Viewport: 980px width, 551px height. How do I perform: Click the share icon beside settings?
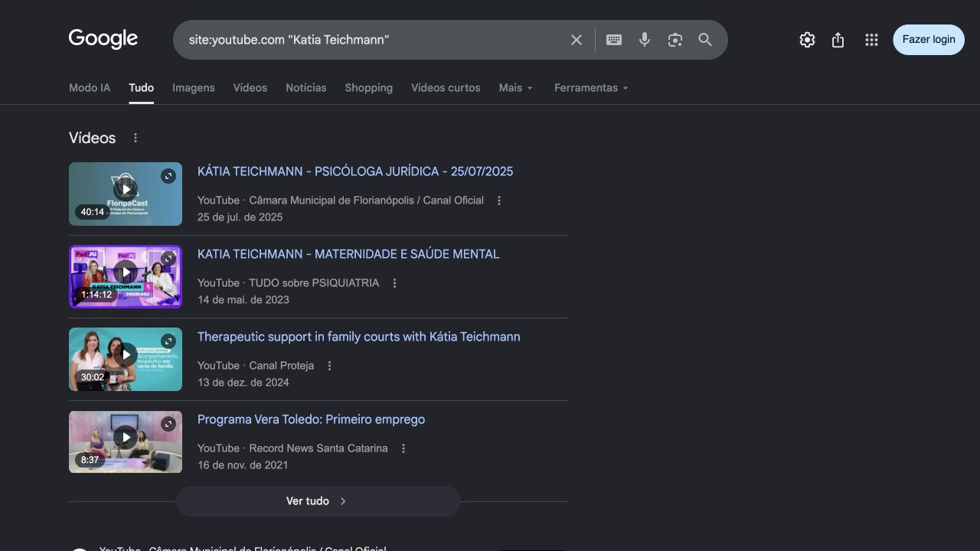pyautogui.click(x=838, y=40)
